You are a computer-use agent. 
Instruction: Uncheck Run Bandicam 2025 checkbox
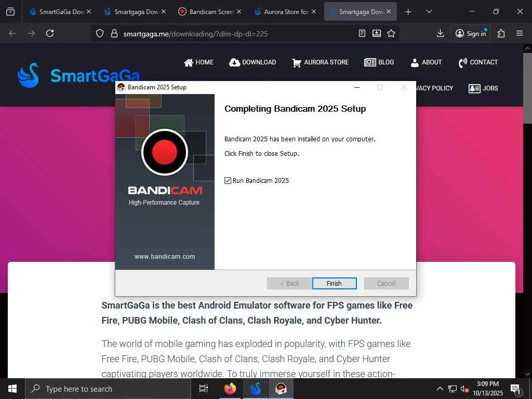point(228,180)
